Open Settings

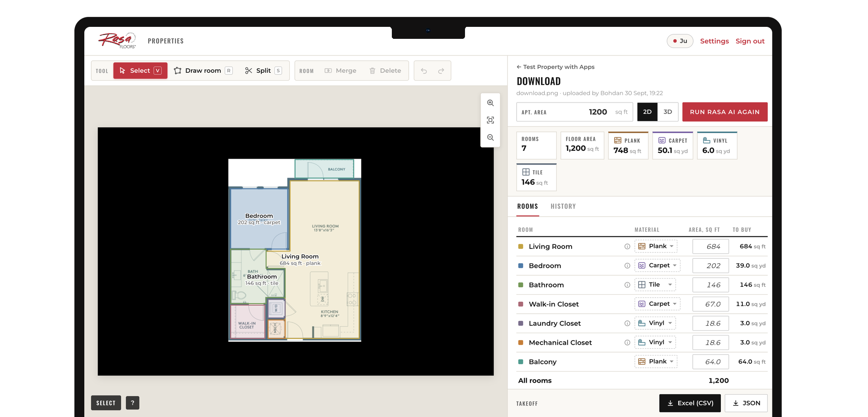pos(714,41)
